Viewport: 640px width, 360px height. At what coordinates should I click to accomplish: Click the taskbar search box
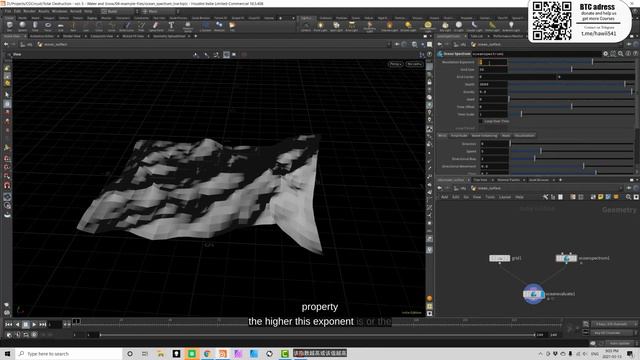coord(69,353)
